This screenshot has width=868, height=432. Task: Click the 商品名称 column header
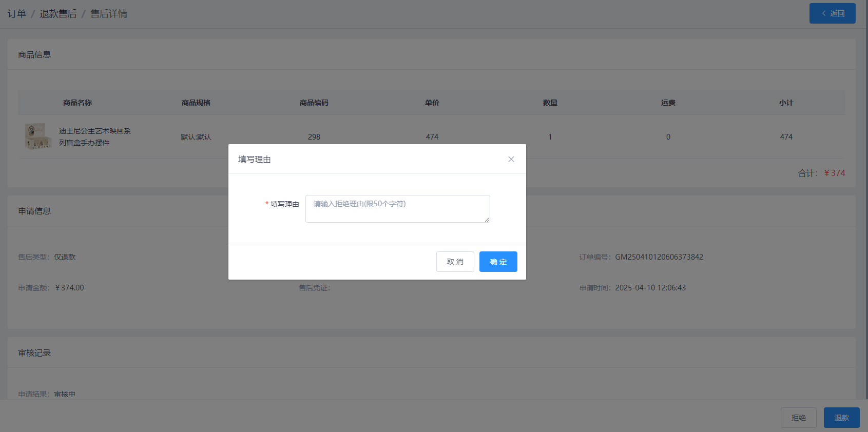coord(78,103)
